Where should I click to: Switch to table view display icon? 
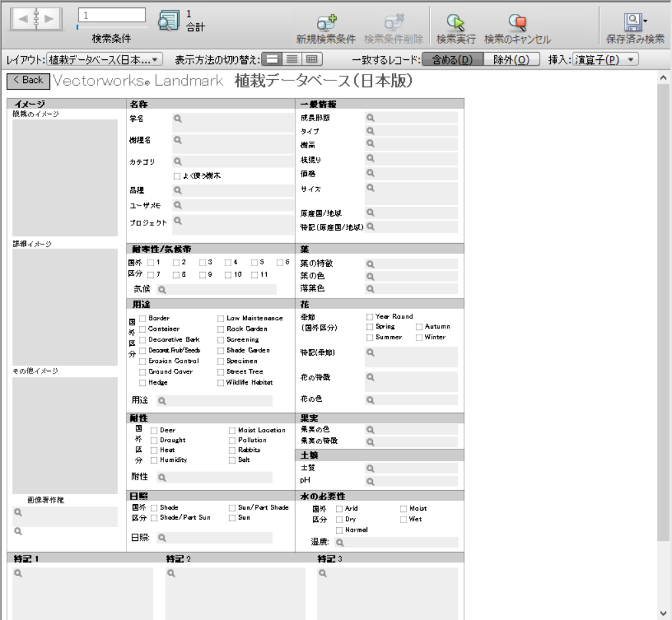click(311, 59)
